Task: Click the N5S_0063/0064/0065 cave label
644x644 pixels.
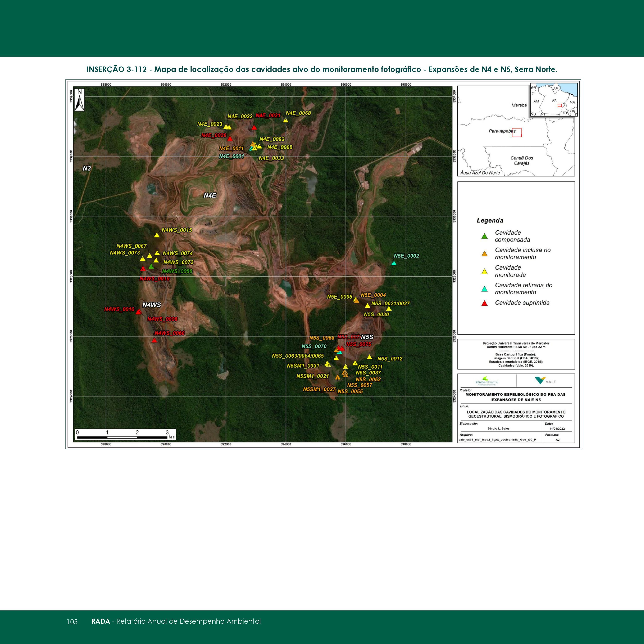Action: [x=298, y=356]
